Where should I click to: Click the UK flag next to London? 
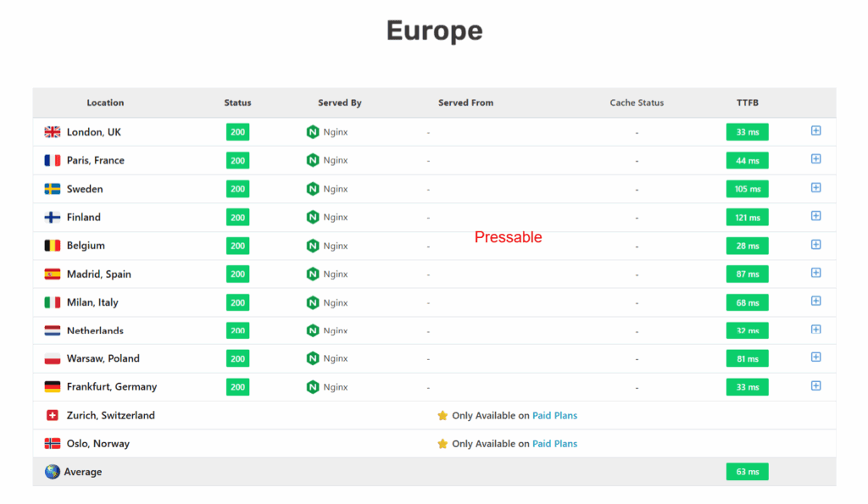tap(52, 132)
